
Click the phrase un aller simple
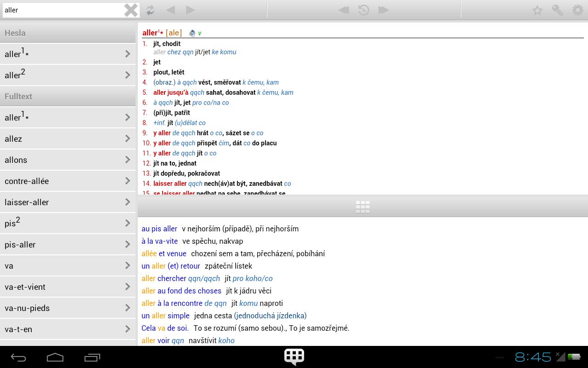(x=165, y=316)
